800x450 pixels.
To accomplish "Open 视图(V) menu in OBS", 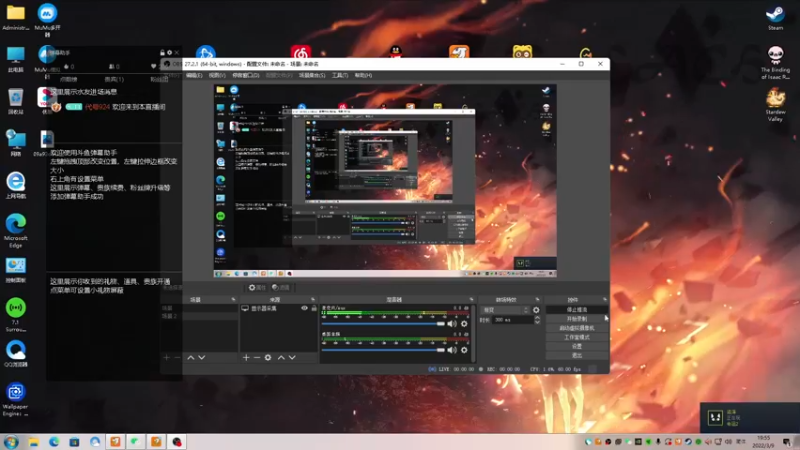I will [x=217, y=76].
